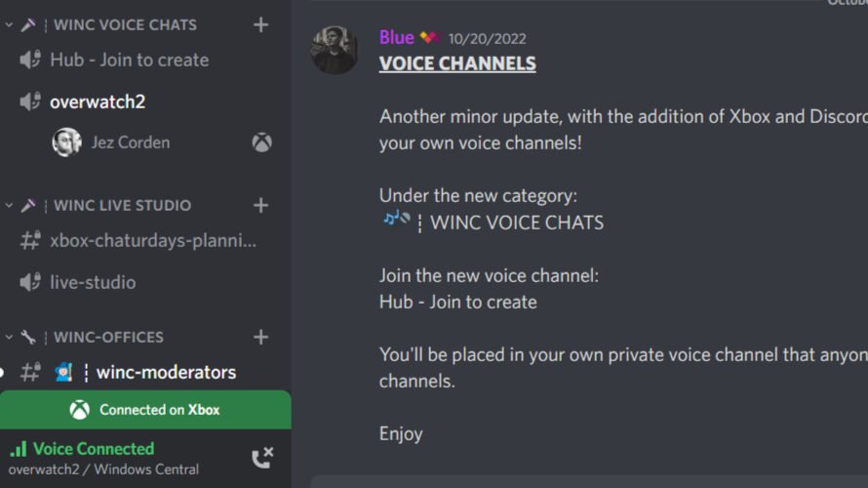The height and width of the screenshot is (488, 868).
Task: Click the Xbox icon beside Jez Corden
Action: (x=261, y=142)
